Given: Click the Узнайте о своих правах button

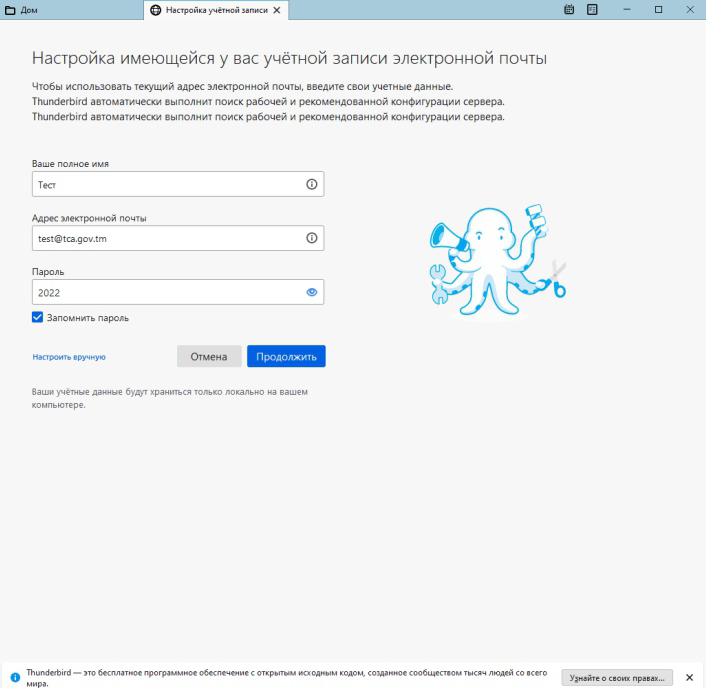Looking at the screenshot, I should click(617, 678).
